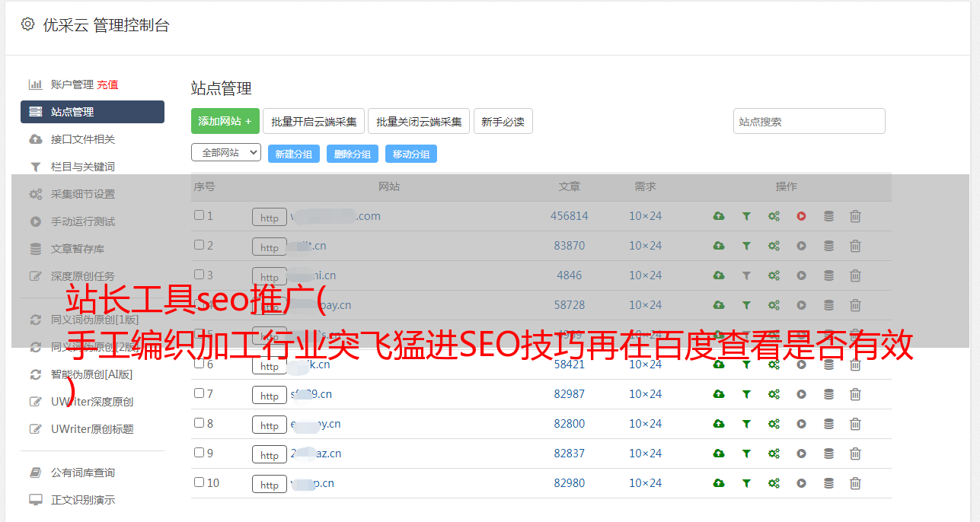Click the trash icon in row 1
This screenshot has width=980, height=522.
coord(855,216)
